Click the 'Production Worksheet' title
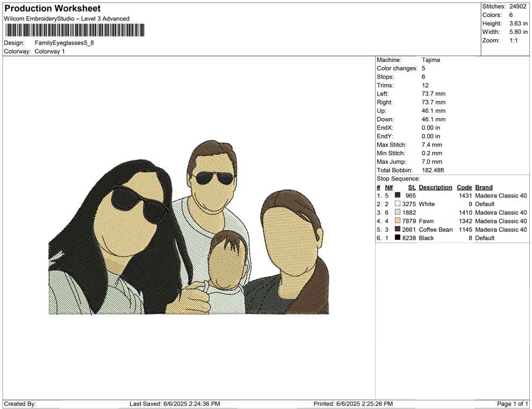The image size is (532, 409). 53,8
